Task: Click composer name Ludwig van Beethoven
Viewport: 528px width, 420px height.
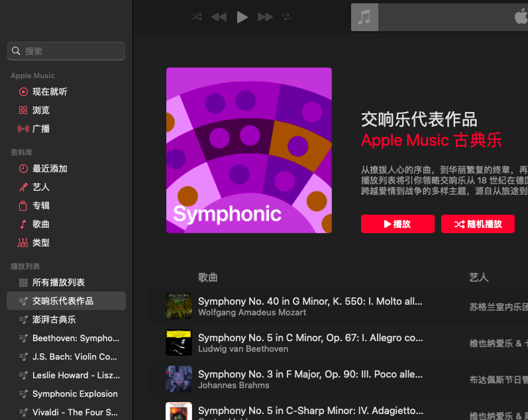Action: coord(243,349)
